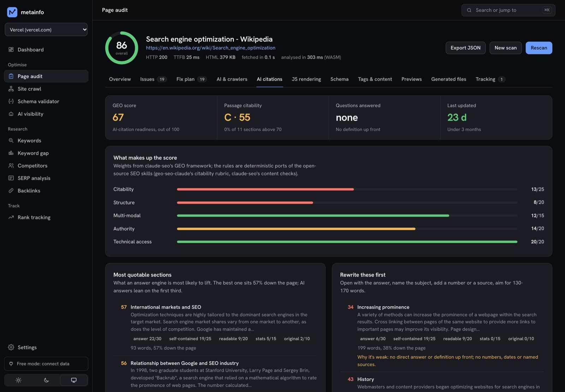Open Dashboard via its grid icon
Screen dimensions: 565x392
pyautogui.click(x=11, y=50)
